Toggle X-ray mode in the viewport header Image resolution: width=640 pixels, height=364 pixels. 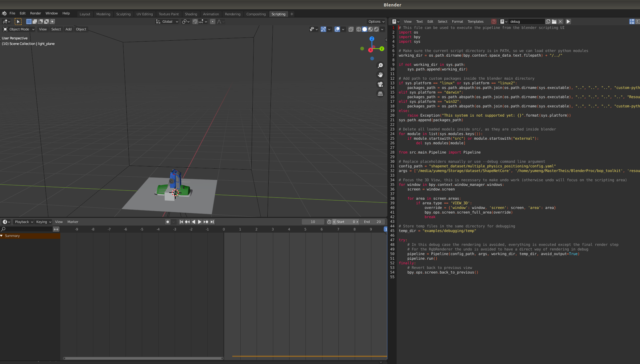(351, 29)
